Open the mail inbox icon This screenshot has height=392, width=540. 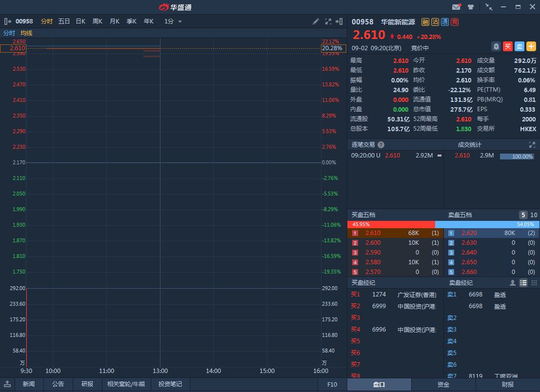(456, 7)
